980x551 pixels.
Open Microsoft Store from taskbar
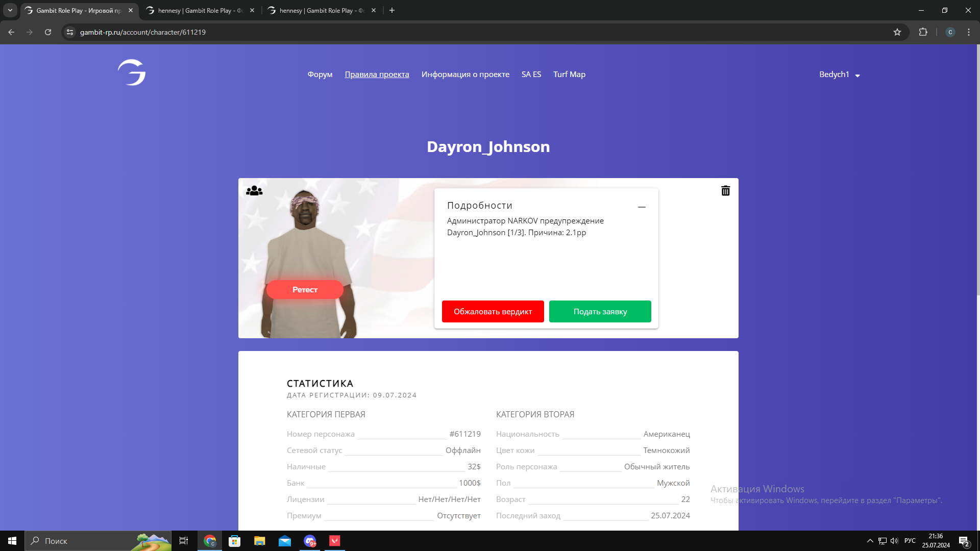point(234,541)
